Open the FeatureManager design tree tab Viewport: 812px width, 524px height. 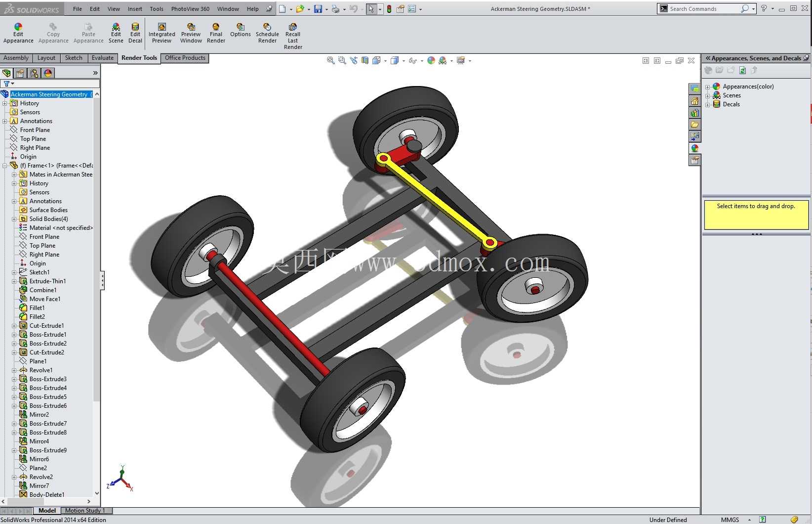click(x=6, y=73)
